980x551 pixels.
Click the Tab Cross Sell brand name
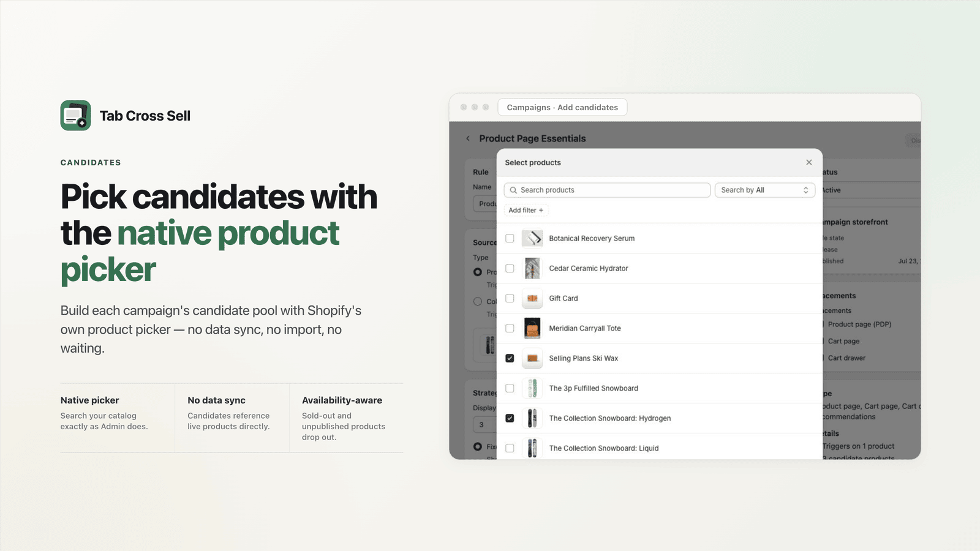145,116
